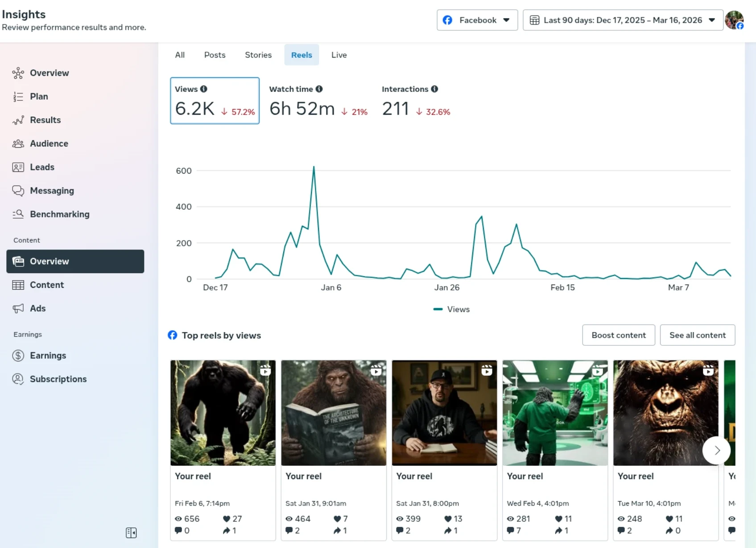The image size is (756, 548).
Task: Click the Interactions info icon
Action: pyautogui.click(x=434, y=89)
